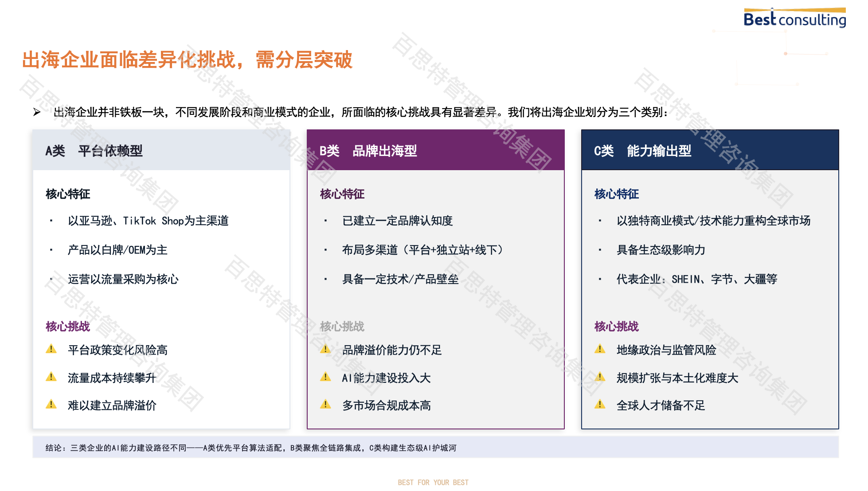Viewport: 868px width, 491px height.
Task: Click text 品牌溢价能力仍不足
Action: [x=392, y=350]
